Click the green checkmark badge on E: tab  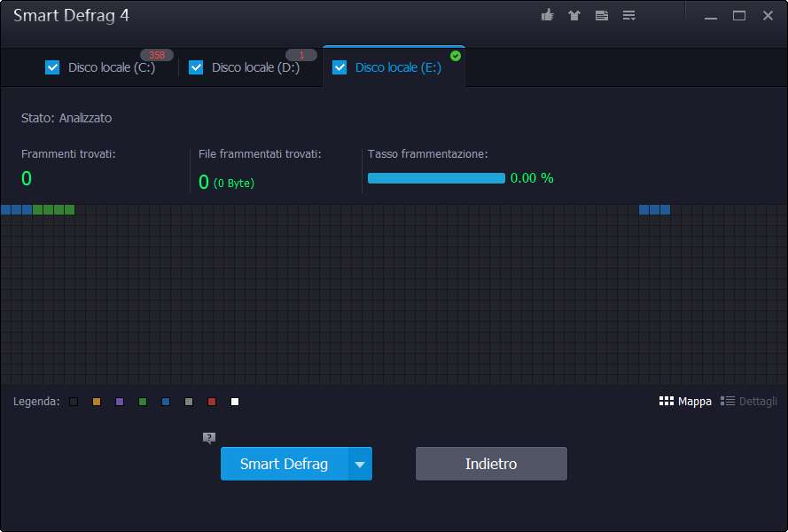tap(456, 56)
